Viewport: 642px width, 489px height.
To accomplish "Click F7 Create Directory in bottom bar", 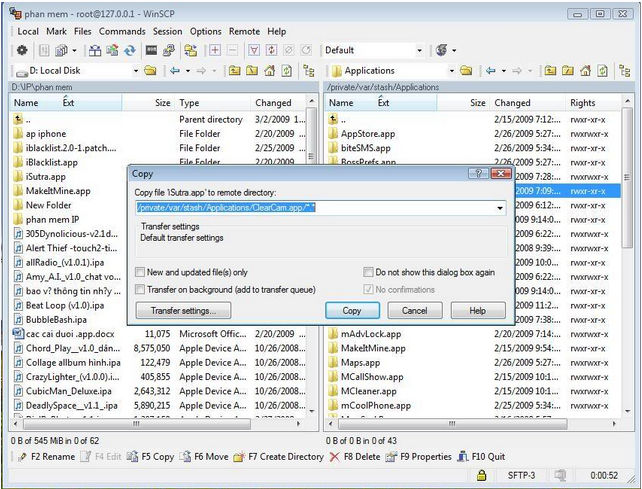I will click(278, 457).
